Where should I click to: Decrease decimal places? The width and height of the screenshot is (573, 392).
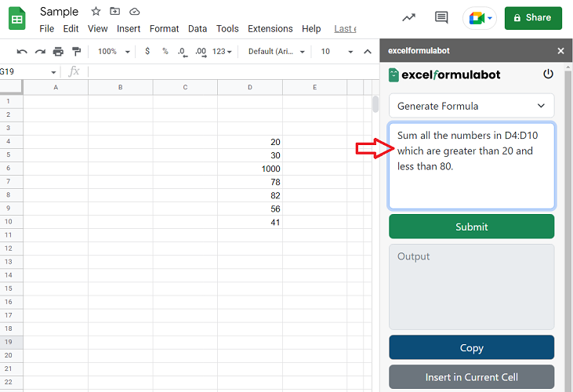coord(183,52)
